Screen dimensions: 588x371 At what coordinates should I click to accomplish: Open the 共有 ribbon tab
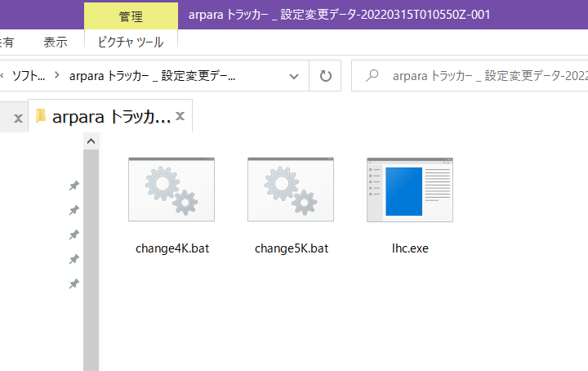click(x=7, y=42)
